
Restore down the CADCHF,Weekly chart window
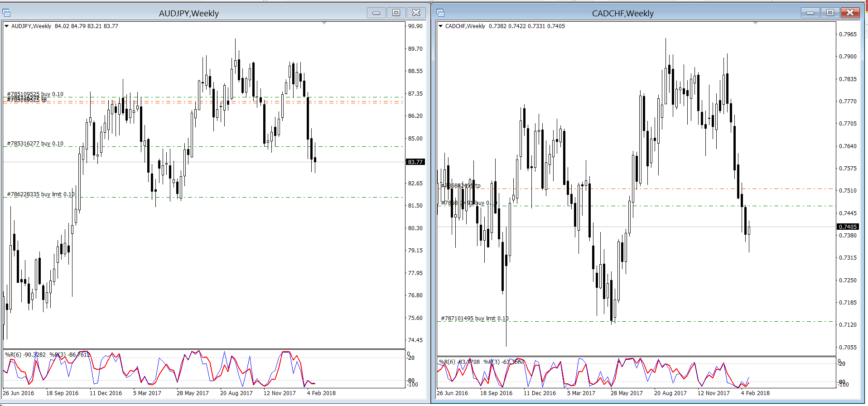point(830,13)
